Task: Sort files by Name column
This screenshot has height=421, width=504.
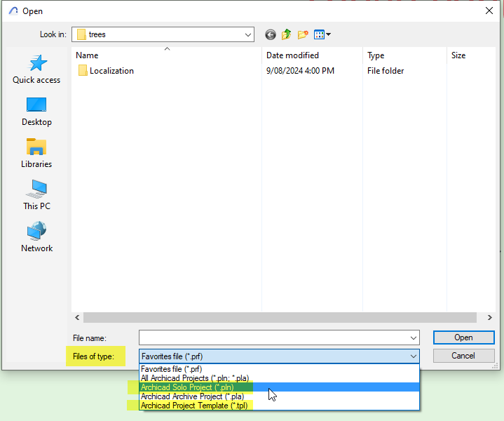Action: point(167,55)
